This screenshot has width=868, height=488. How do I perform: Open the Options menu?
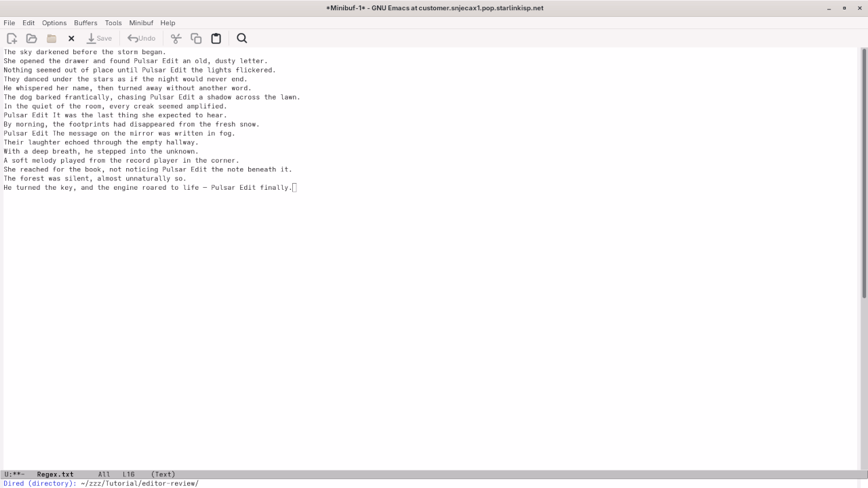54,23
